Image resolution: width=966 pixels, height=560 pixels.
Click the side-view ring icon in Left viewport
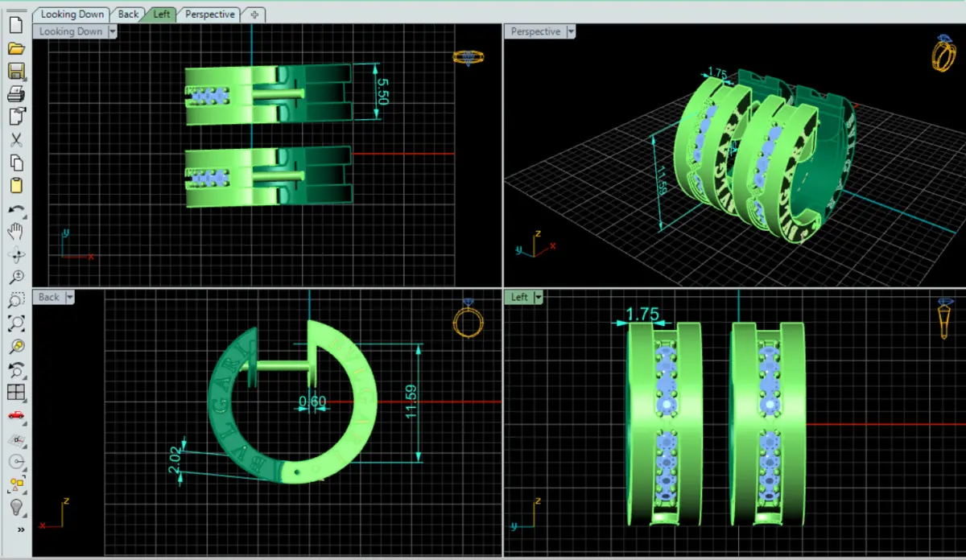pyautogui.click(x=944, y=319)
